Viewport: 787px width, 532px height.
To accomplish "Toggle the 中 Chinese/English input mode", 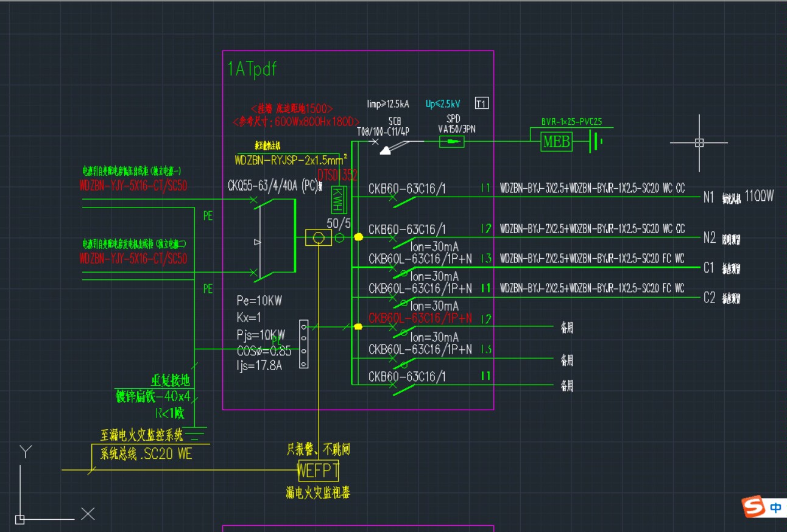I will (776, 507).
